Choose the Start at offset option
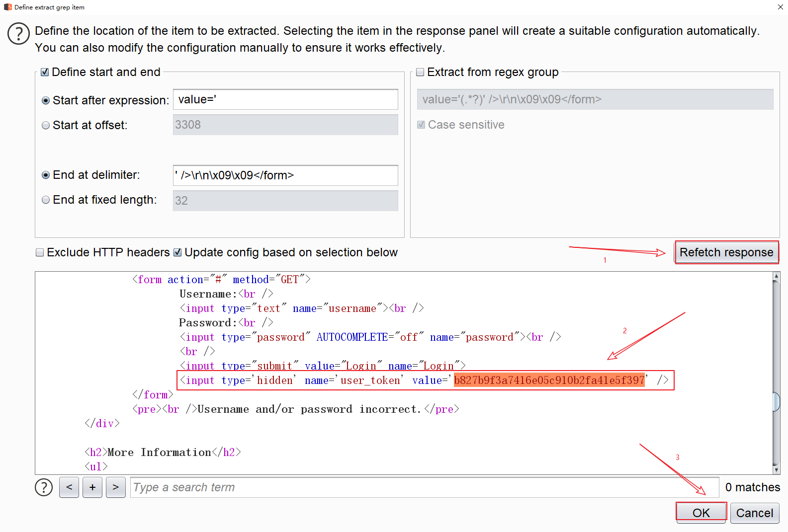The height and width of the screenshot is (532, 788). pos(46,126)
